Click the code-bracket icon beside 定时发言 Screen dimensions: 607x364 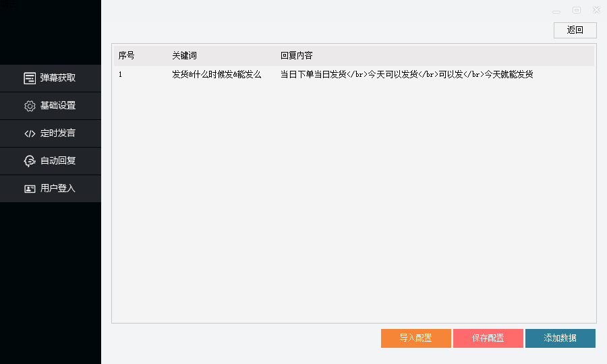[30, 133]
